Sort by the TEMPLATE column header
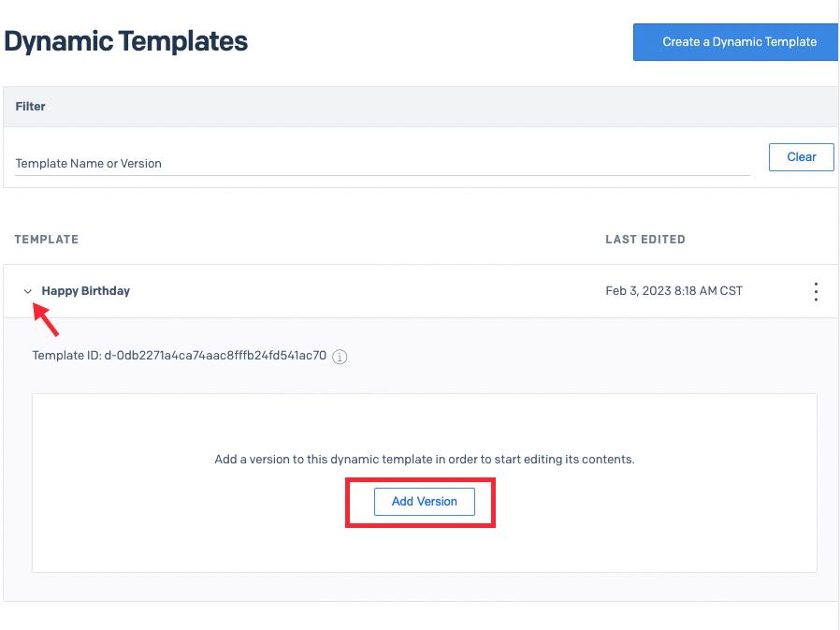This screenshot has width=840, height=630. [46, 240]
